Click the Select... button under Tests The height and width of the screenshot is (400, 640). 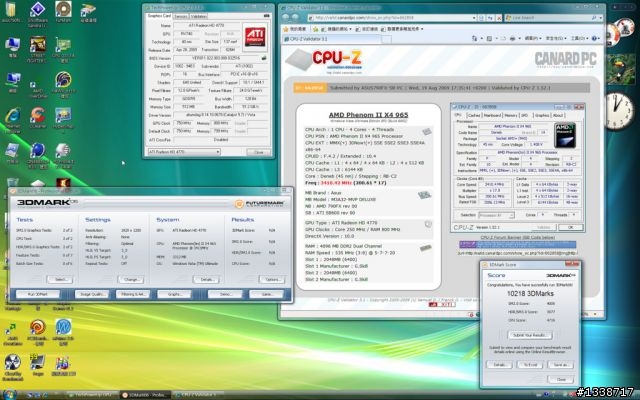coord(60,280)
